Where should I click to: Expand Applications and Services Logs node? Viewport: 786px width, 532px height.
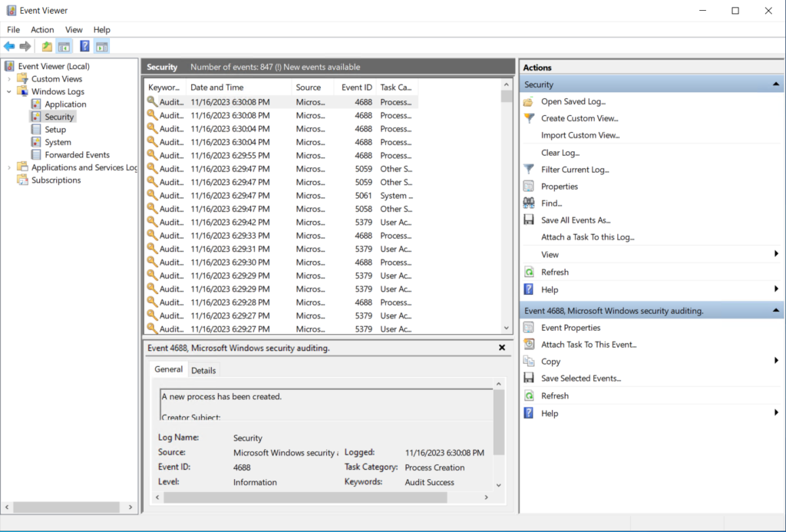tap(8, 167)
